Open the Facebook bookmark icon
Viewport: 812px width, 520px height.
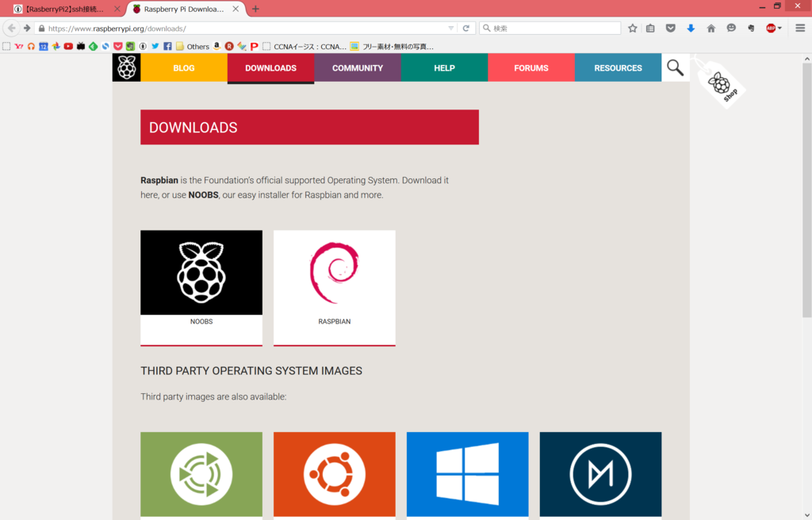point(168,46)
